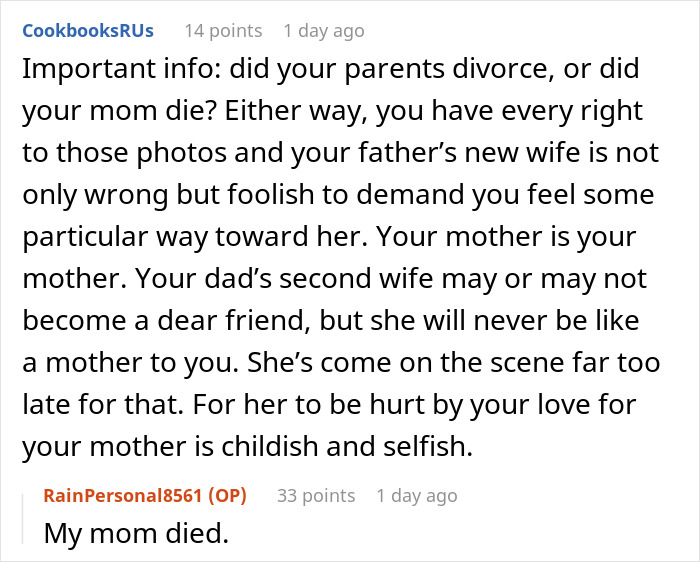The image size is (700, 562).
Task: Click the 14 points score
Action: [x=222, y=30]
